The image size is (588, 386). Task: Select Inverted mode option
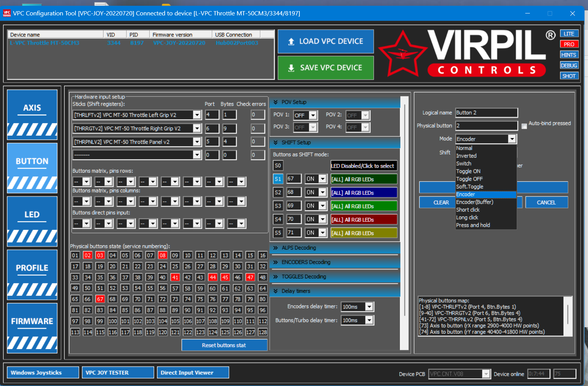tap(486, 156)
